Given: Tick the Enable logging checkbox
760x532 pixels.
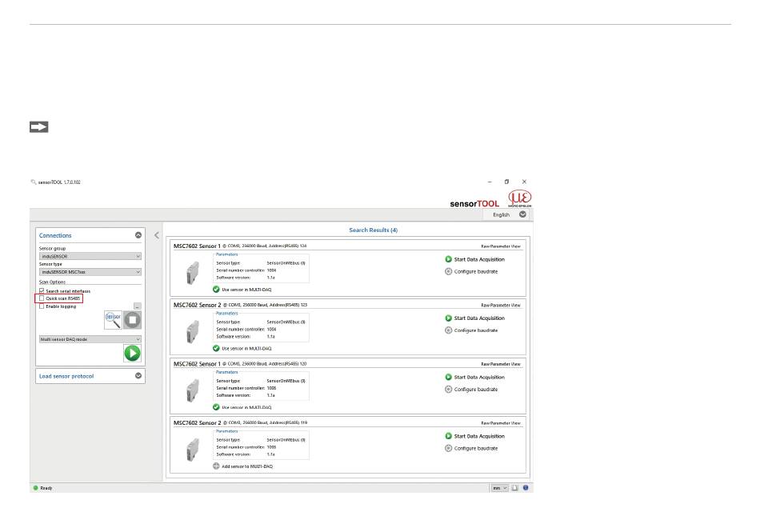Looking at the screenshot, I should (x=42, y=306).
